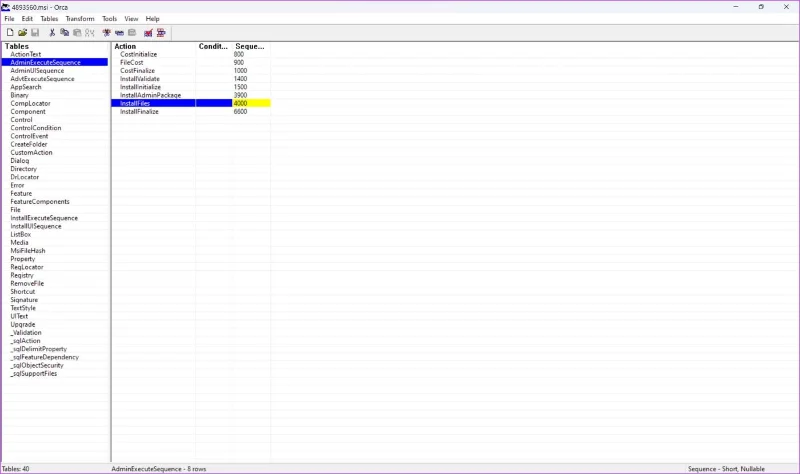Click the Paste toolbar icon

pos(77,33)
